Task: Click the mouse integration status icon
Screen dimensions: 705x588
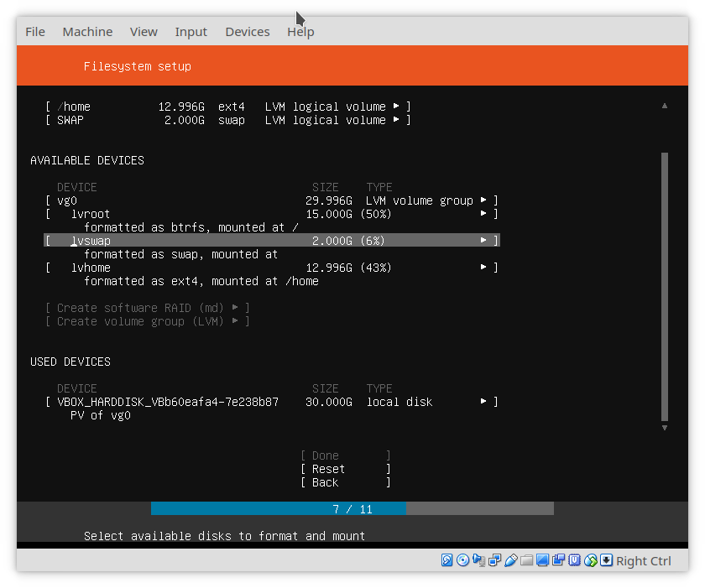Action: (x=590, y=560)
